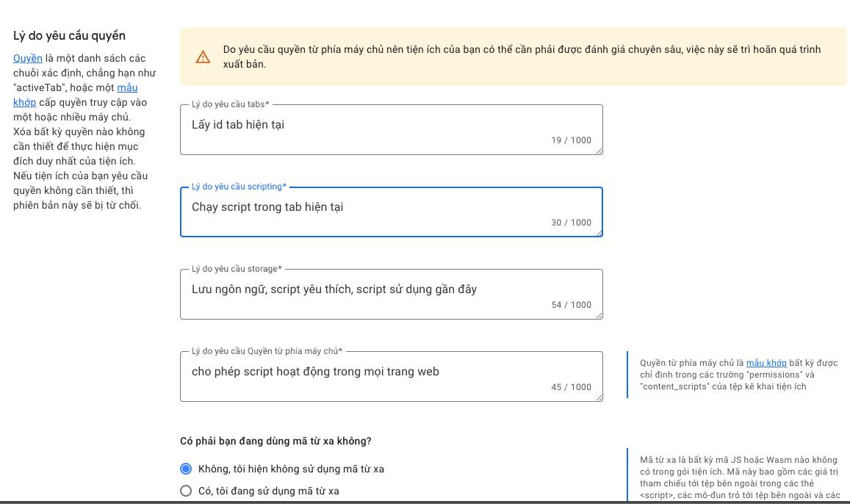Focus the 'Lý do yêu cầu storage' field

point(392,295)
